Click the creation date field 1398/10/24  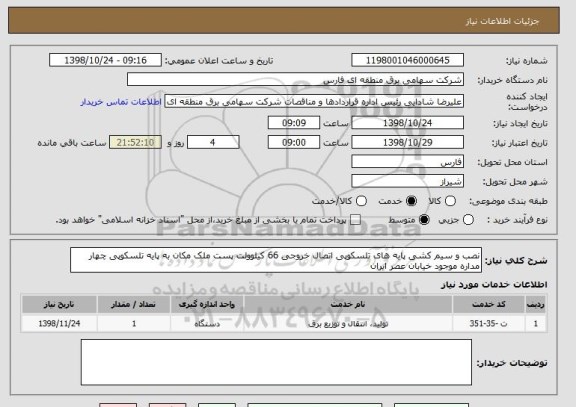(x=407, y=123)
